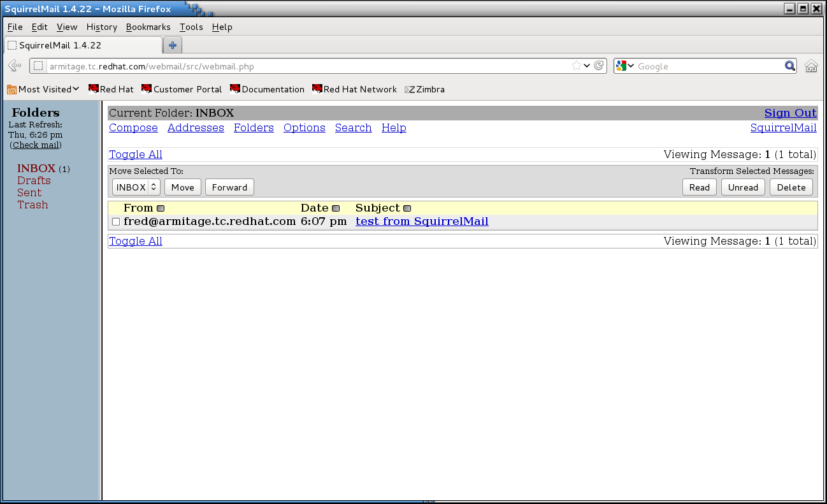827x504 pixels.
Task: Open the Addresses link
Action: [196, 127]
